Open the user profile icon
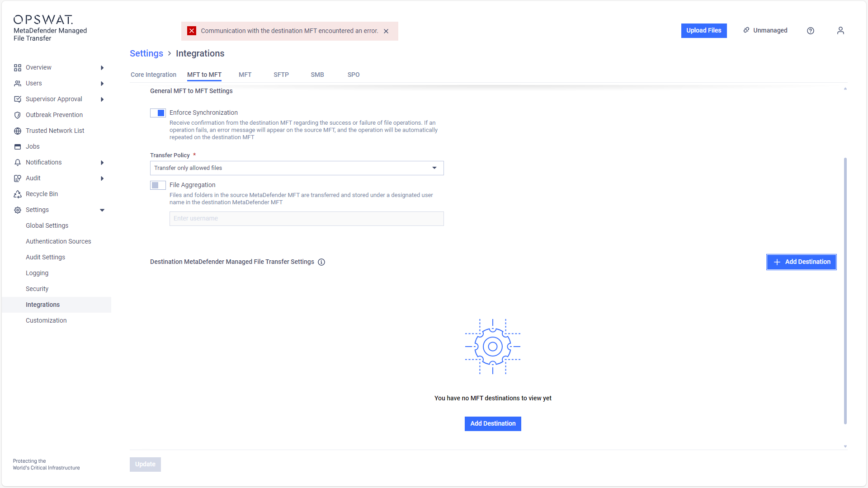 pyautogui.click(x=840, y=31)
